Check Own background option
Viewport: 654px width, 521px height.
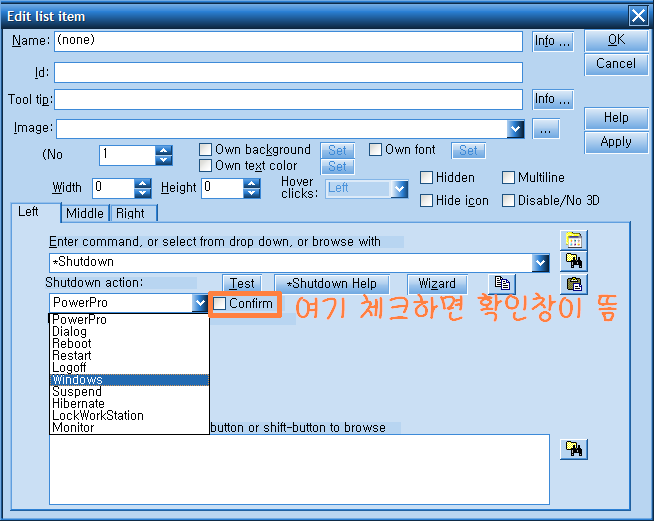205,149
